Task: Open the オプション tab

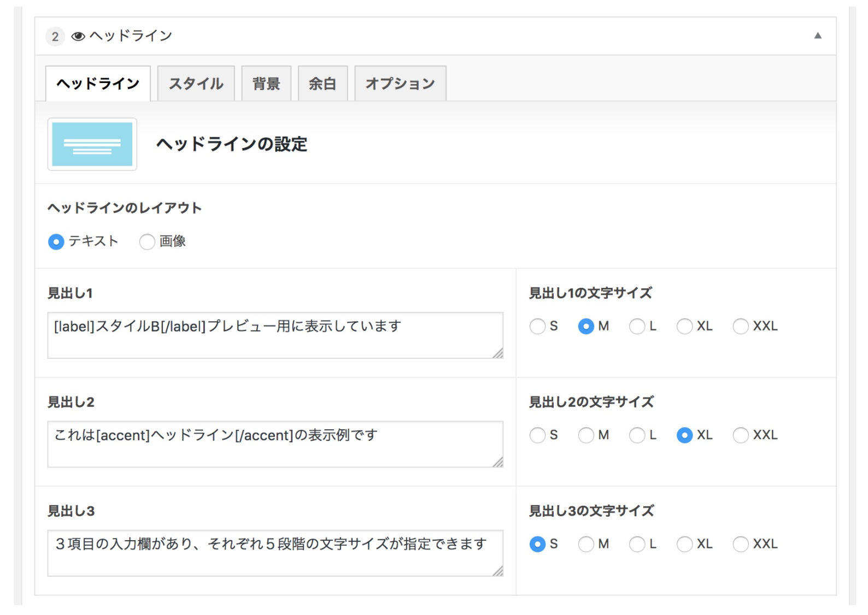Action: pyautogui.click(x=400, y=84)
